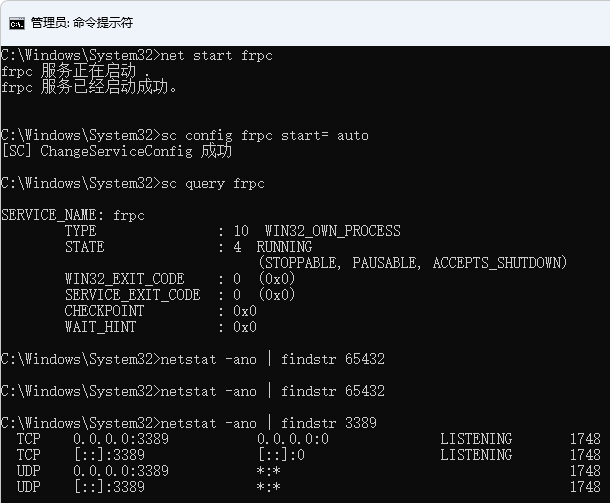Click the UDP [::]:3389 address entry
This screenshot has height=503, width=610.
point(109,487)
